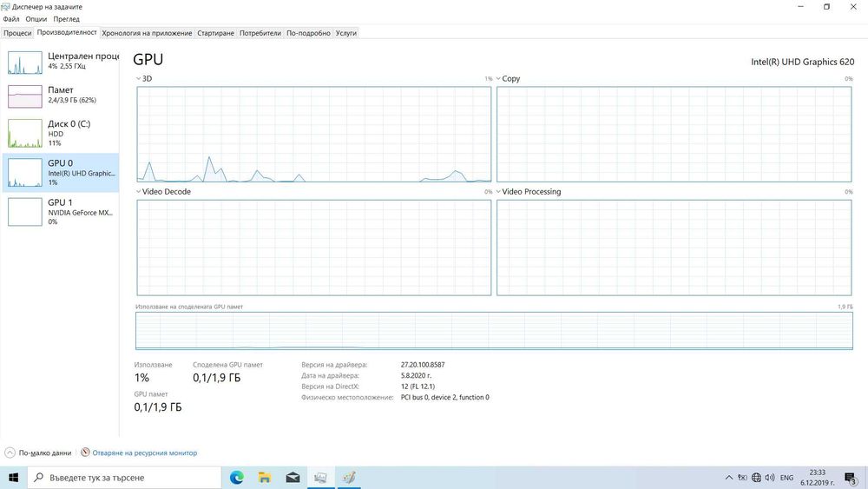Click the Paint app taskbar icon
Viewport: 868px width, 489px height.
[349, 478]
